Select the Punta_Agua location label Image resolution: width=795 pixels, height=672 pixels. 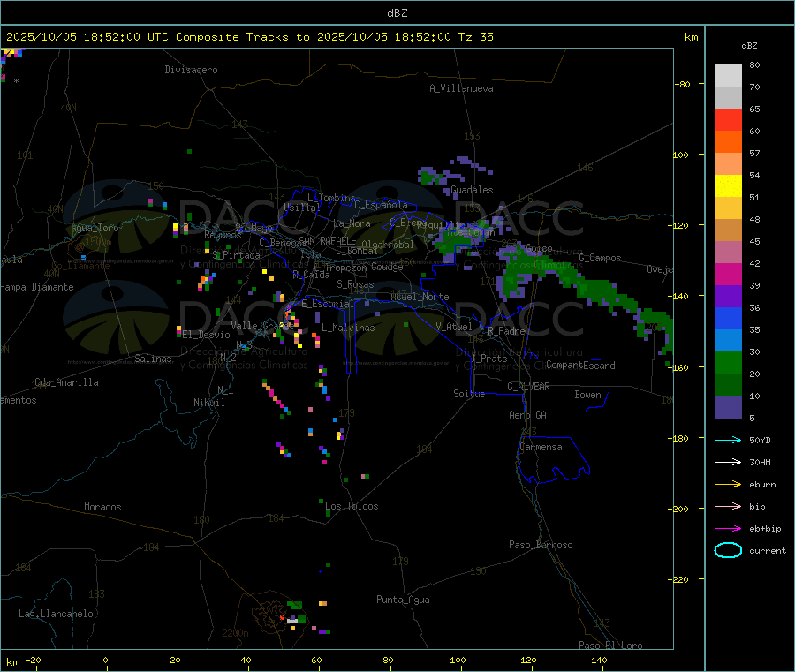[x=403, y=600]
